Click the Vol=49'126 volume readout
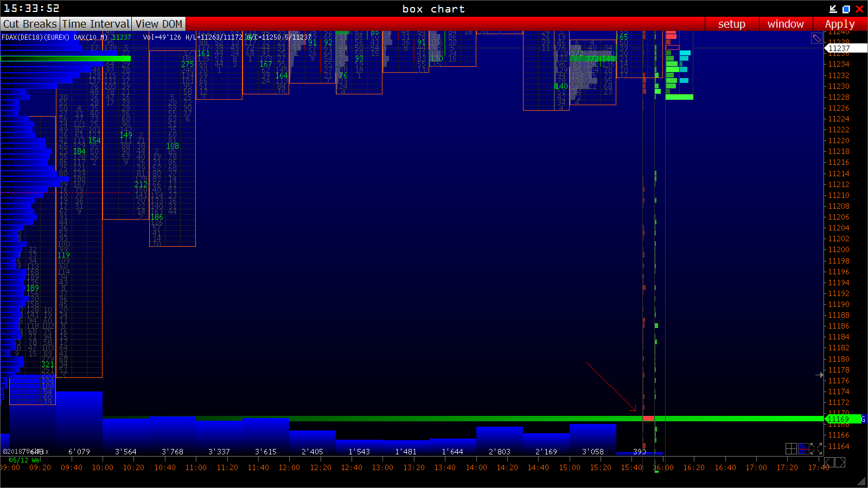 pyautogui.click(x=162, y=37)
